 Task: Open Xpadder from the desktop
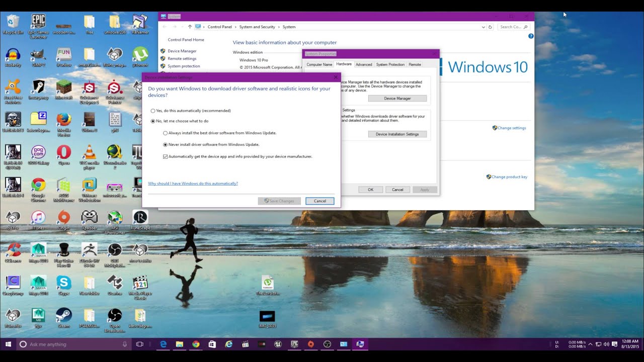(89, 220)
